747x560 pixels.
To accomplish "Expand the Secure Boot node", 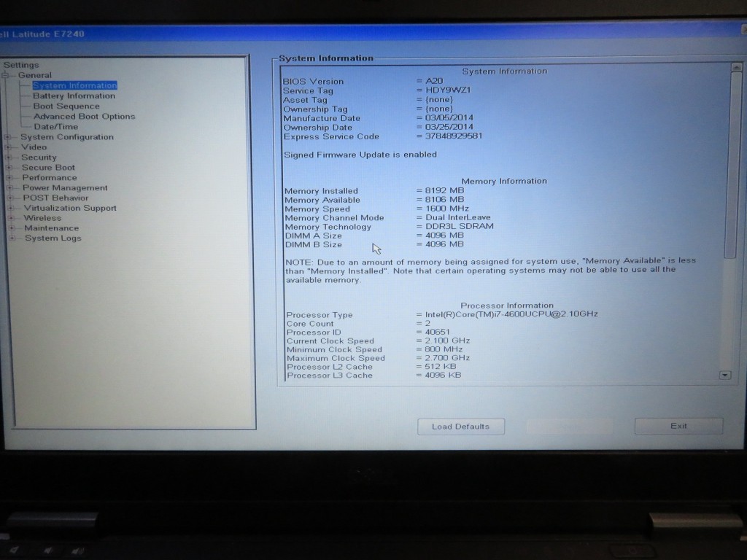I will click(x=9, y=168).
